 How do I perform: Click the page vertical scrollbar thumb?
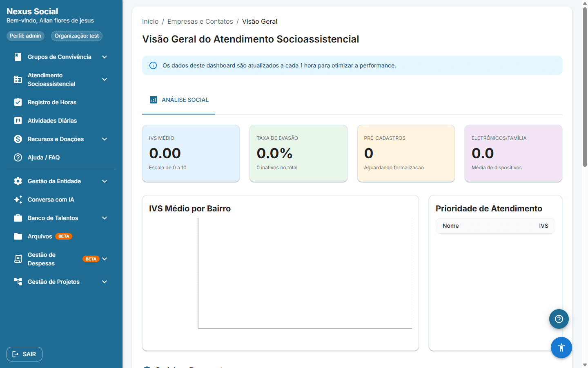585,87
